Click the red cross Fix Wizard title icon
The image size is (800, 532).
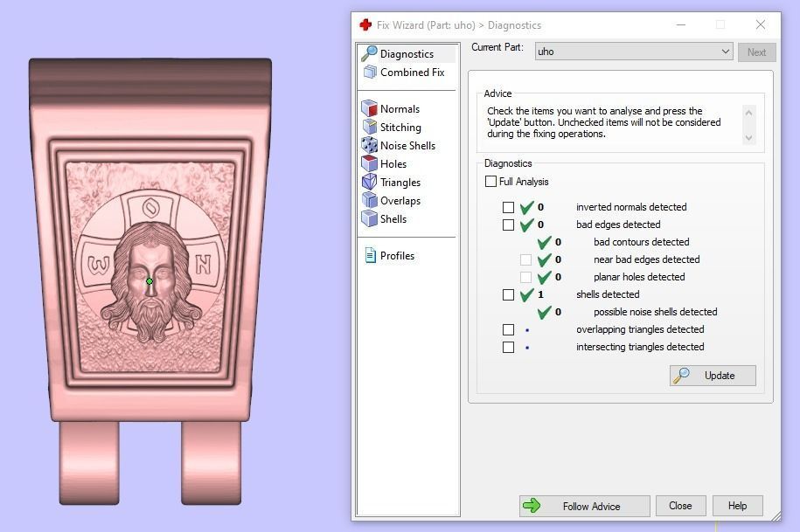click(365, 24)
